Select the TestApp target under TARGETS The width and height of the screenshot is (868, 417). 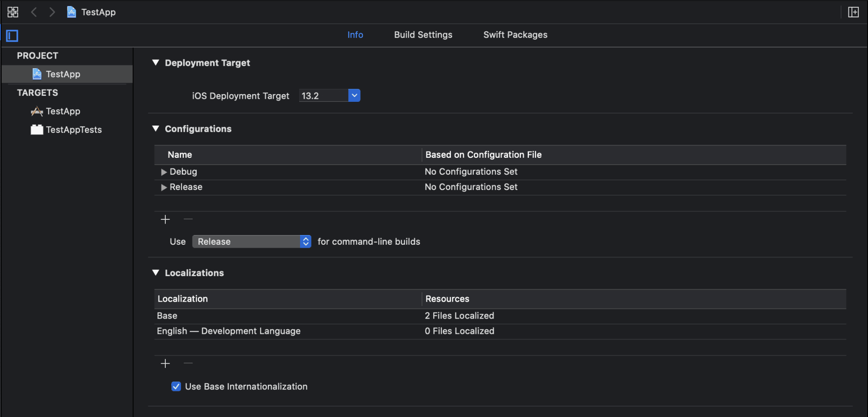(63, 111)
